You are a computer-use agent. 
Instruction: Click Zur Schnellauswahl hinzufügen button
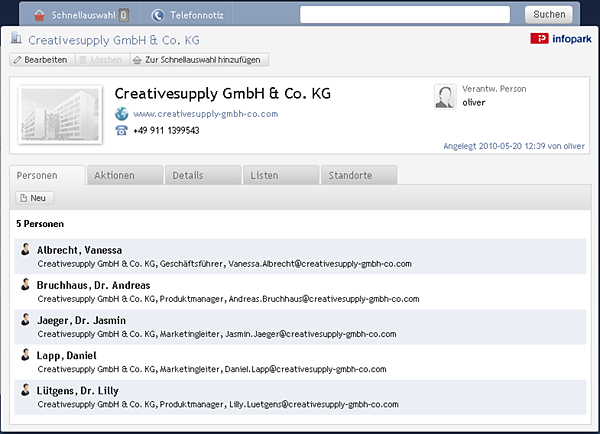(x=199, y=60)
